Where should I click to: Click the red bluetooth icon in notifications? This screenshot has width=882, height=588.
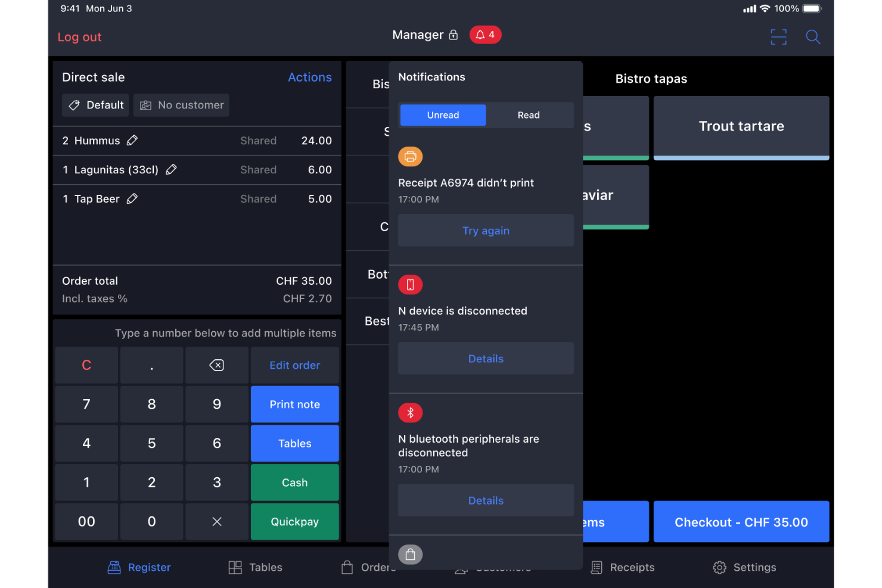pyautogui.click(x=410, y=412)
